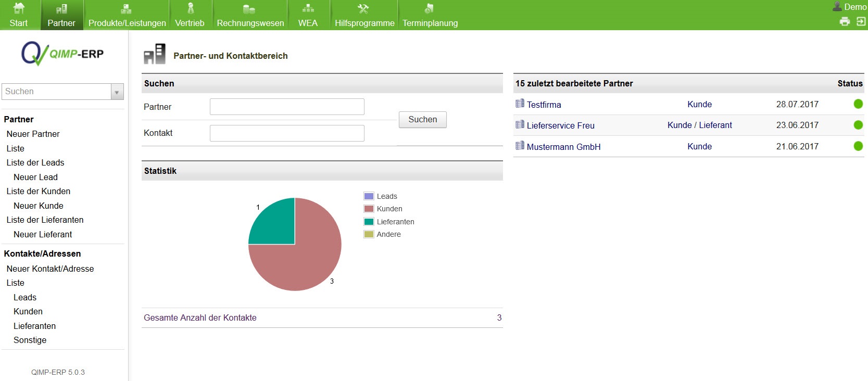Screen dimensions: 868x381
Task: Click the logout icon next to printer
Action: coord(861,21)
